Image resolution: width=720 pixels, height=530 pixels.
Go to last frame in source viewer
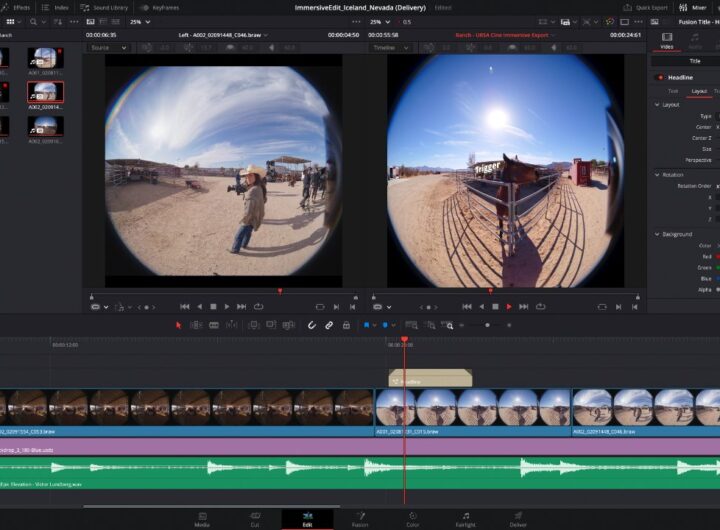pos(242,306)
